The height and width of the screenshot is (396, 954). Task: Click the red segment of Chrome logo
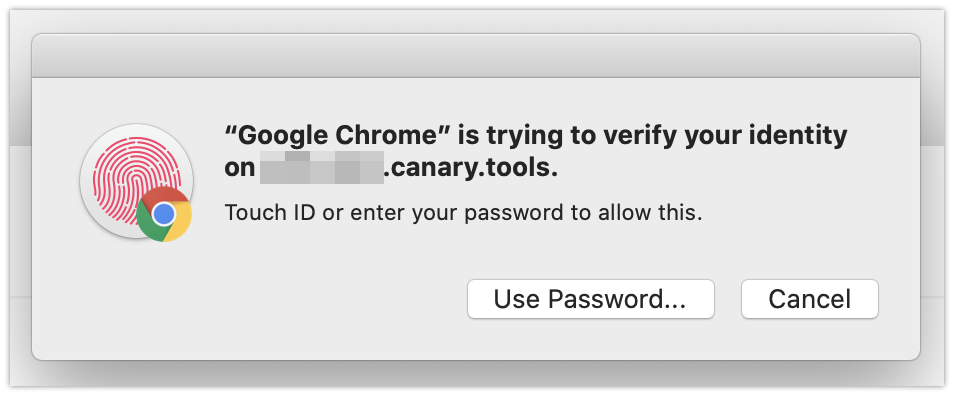coord(164,195)
